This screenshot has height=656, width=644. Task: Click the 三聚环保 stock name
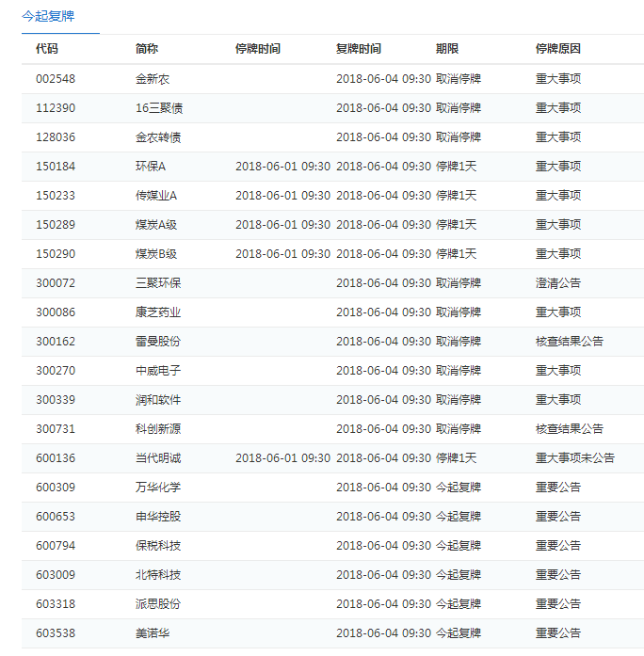click(x=158, y=283)
